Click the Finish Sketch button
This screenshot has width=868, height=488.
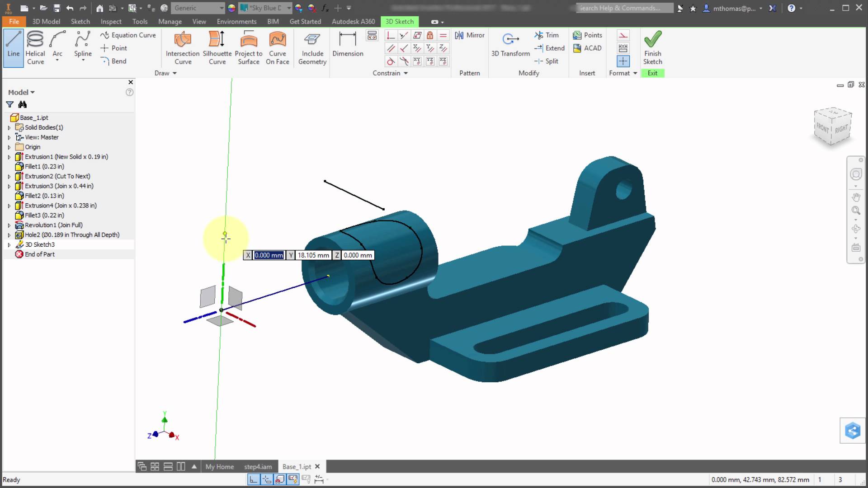click(652, 47)
